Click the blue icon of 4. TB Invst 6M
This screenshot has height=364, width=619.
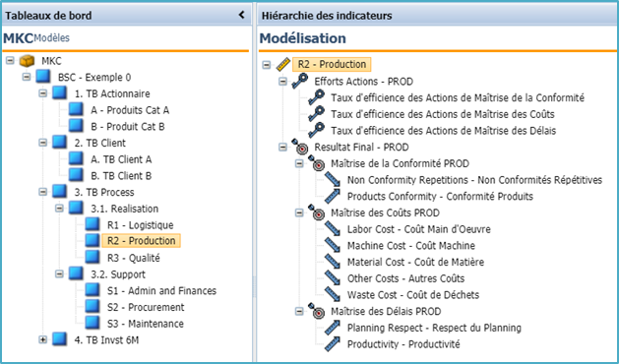click(60, 339)
